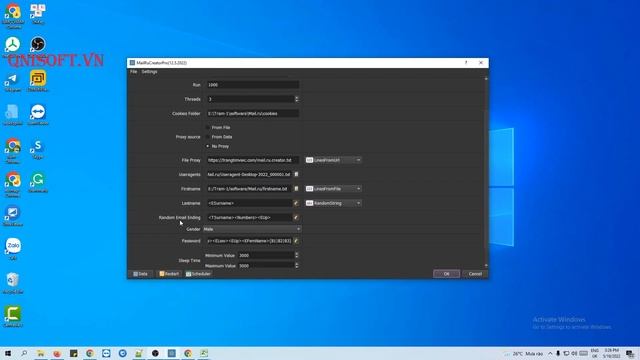The width and height of the screenshot is (640, 360).
Task: Click the ENG language indicator
Action: [595, 353]
